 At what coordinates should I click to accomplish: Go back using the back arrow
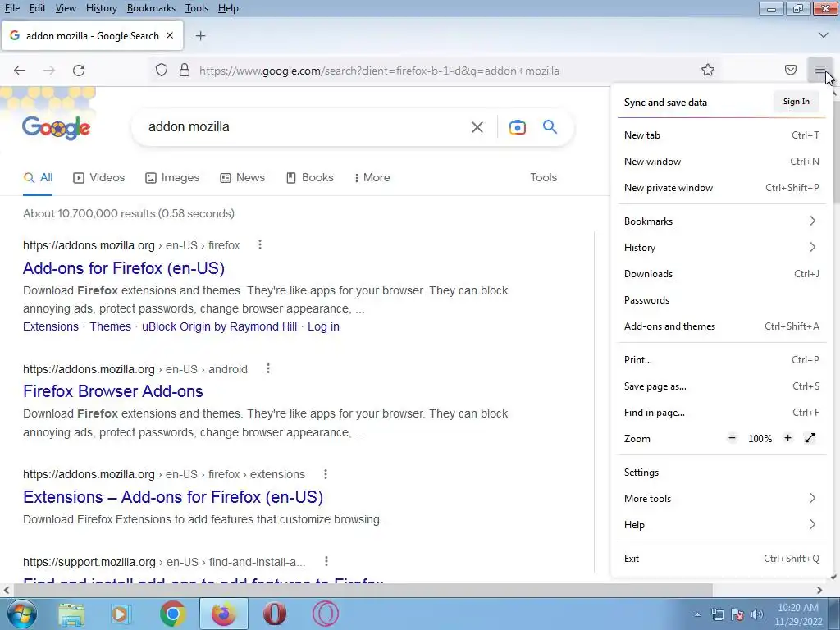click(20, 71)
